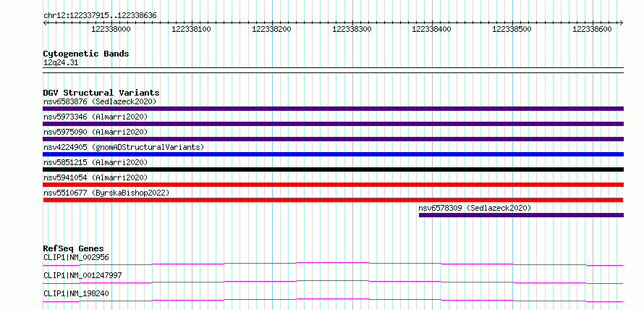
Task: Click the purple bar for nsv5973346
Action: click(333, 124)
